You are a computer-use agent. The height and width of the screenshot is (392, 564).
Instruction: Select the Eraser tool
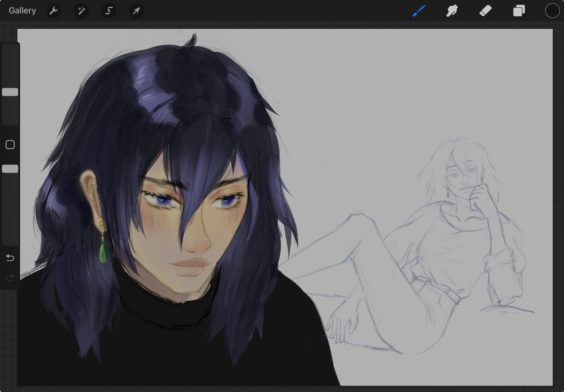[x=486, y=10]
